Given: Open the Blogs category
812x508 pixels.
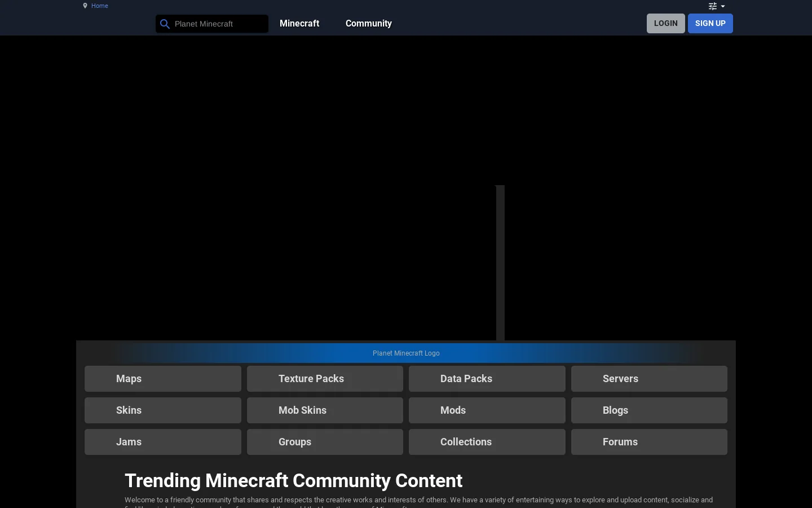Looking at the screenshot, I should pos(649,410).
